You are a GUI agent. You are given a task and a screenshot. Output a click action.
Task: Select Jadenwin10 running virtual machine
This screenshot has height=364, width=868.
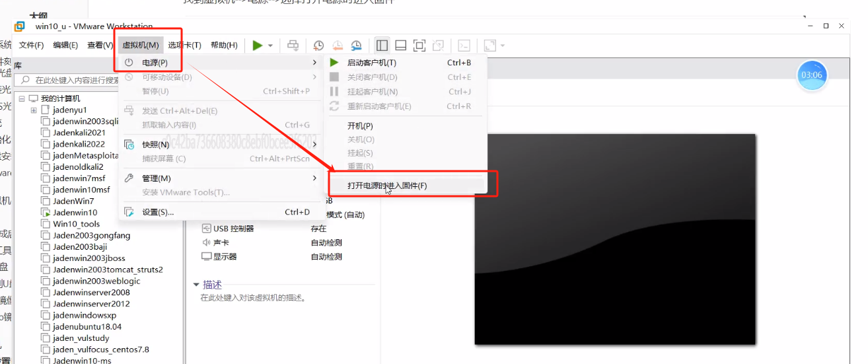75,213
